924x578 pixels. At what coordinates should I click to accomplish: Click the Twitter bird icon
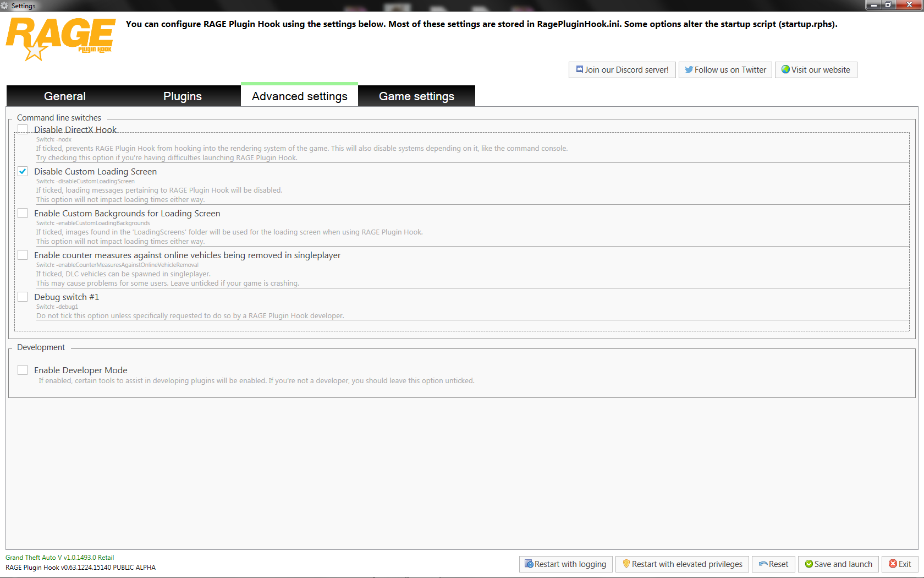[x=689, y=70]
